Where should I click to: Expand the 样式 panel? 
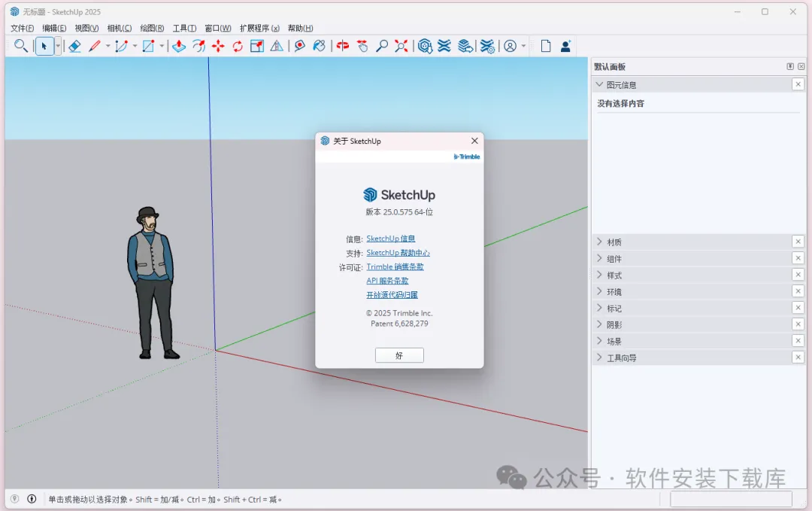pos(599,275)
